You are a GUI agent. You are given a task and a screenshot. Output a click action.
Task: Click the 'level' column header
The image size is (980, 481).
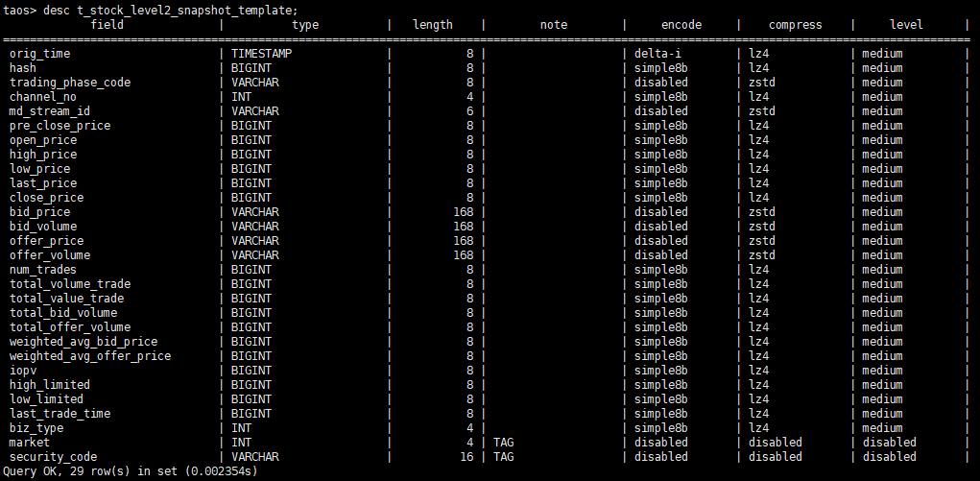pos(906,25)
